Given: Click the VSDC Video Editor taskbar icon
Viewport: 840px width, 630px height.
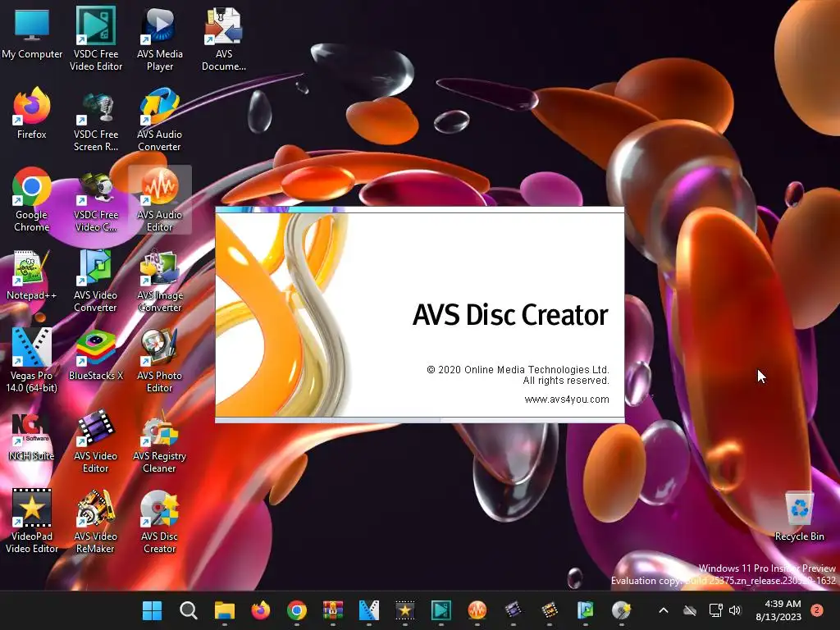Looking at the screenshot, I should click(x=441, y=610).
